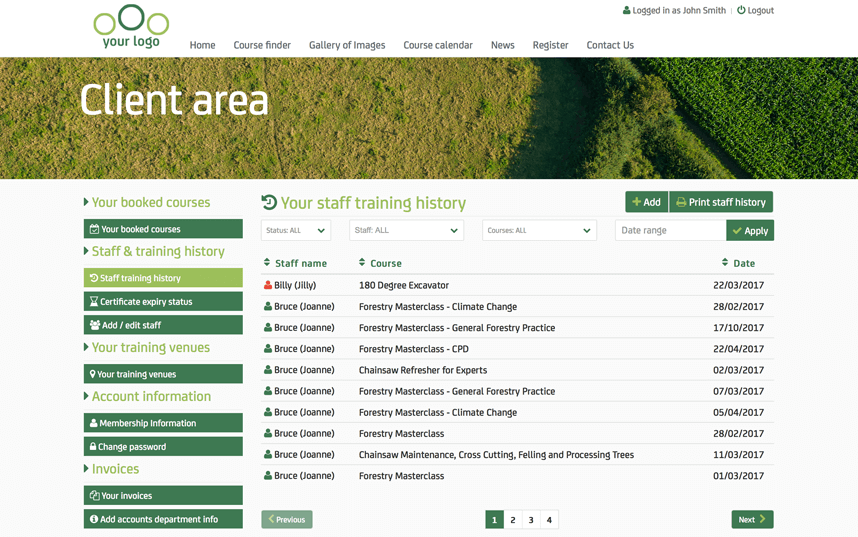This screenshot has height=537, width=858.
Task: Click the history icon next to page heading
Action: 269,202
